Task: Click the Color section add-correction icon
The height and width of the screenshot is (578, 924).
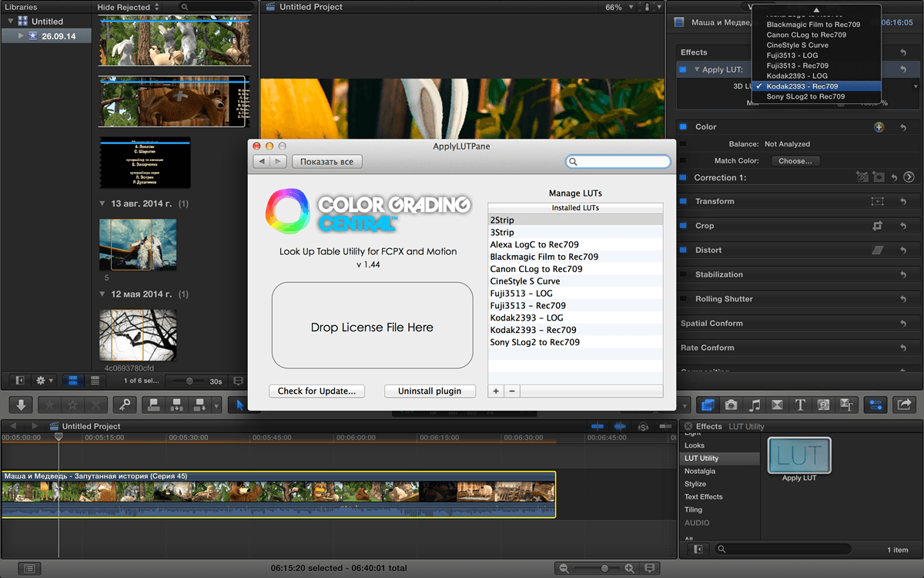Action: pyautogui.click(x=879, y=126)
